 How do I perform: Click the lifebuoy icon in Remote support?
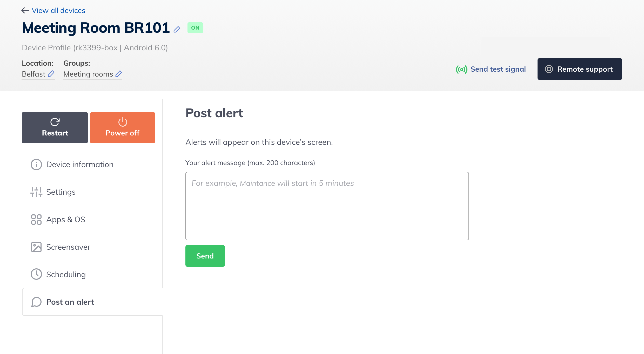click(x=549, y=69)
